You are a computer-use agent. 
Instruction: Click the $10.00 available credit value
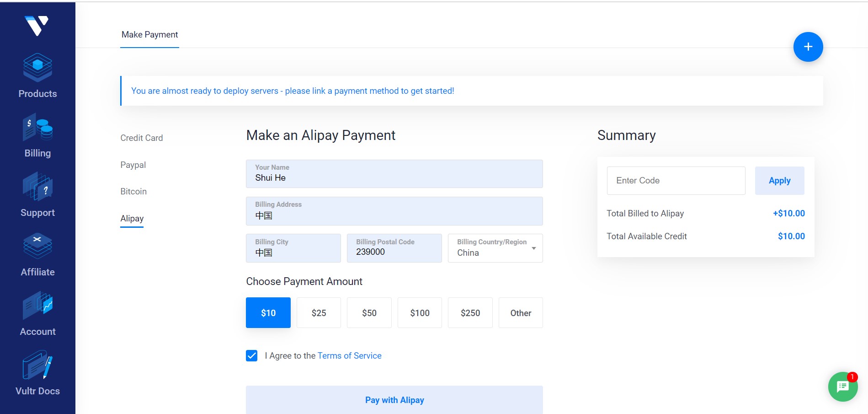click(x=791, y=236)
